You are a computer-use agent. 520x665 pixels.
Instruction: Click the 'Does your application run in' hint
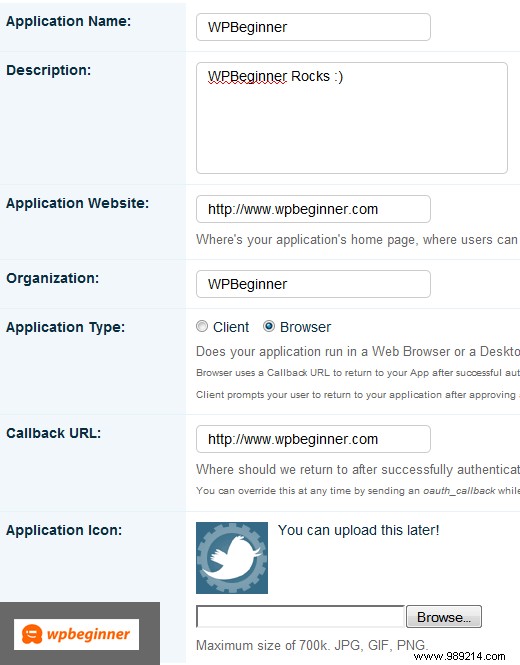[358, 352]
